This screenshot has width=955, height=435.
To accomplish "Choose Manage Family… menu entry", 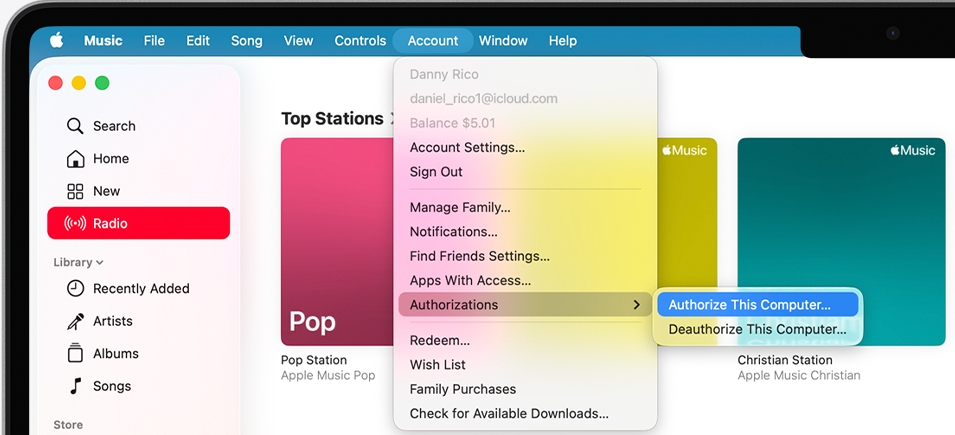I will click(x=525, y=208).
